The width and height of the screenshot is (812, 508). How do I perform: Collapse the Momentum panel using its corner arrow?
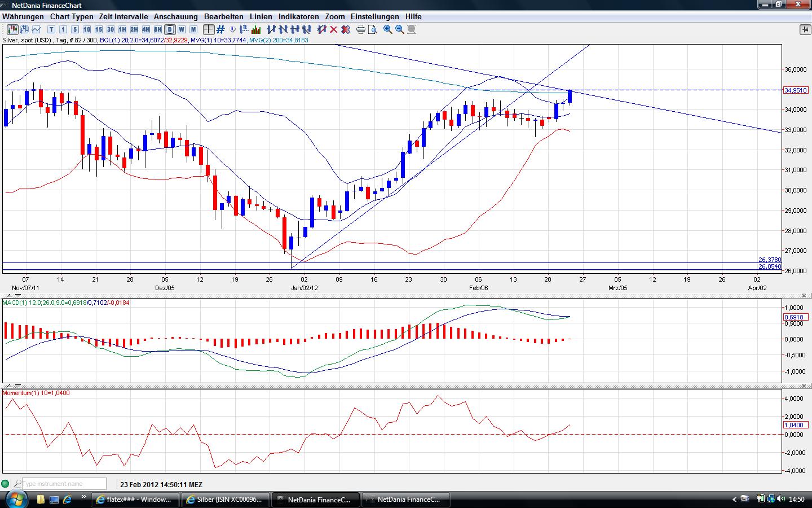(x=805, y=386)
